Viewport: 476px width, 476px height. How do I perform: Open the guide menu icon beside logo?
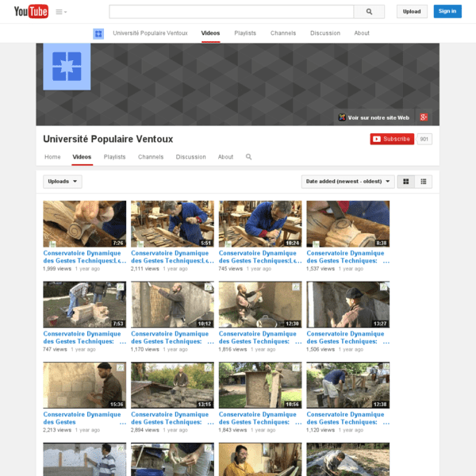tap(61, 12)
